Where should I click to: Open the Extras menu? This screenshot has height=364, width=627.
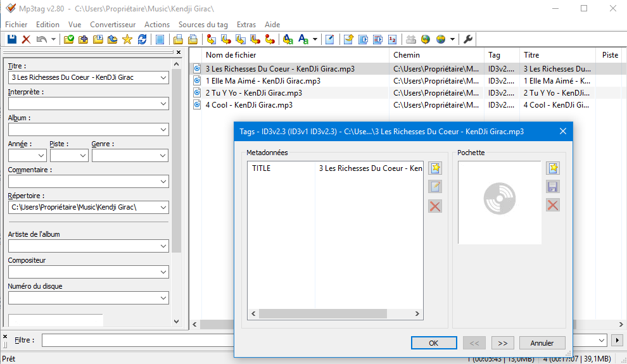tap(246, 25)
